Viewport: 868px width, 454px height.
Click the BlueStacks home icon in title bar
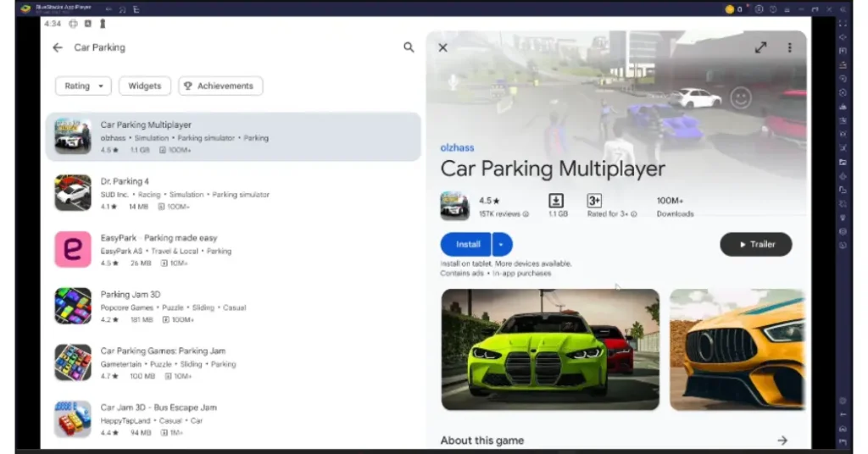tap(122, 8)
